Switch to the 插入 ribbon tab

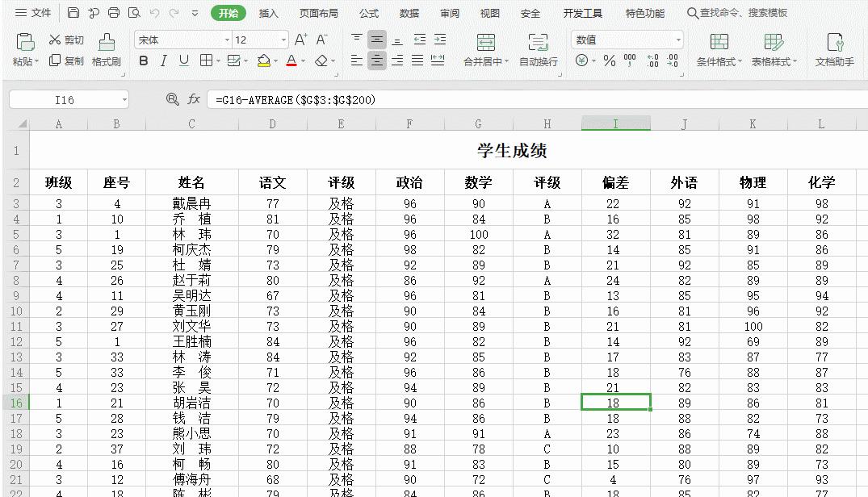coord(268,13)
